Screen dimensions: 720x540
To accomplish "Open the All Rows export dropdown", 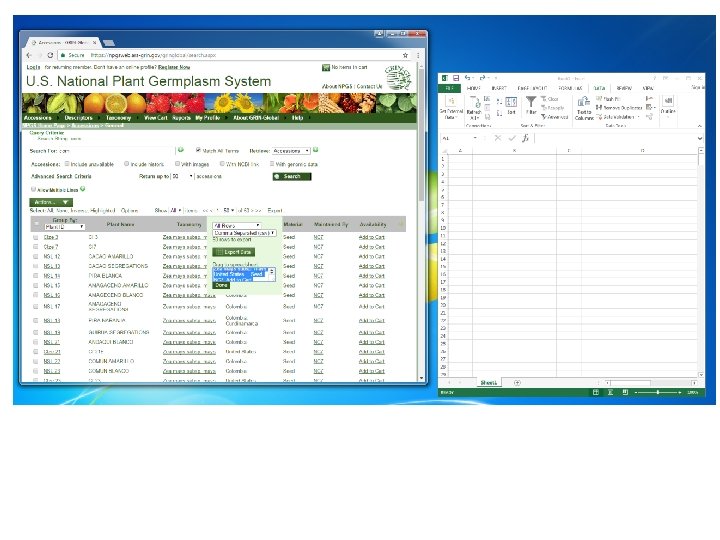I will tap(236, 225).
